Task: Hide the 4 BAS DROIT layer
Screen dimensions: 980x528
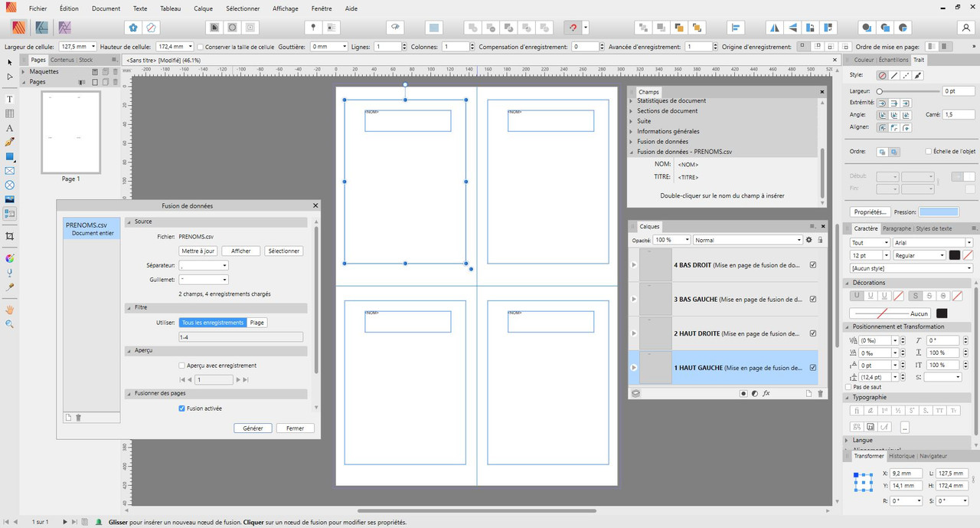Action: [812, 265]
